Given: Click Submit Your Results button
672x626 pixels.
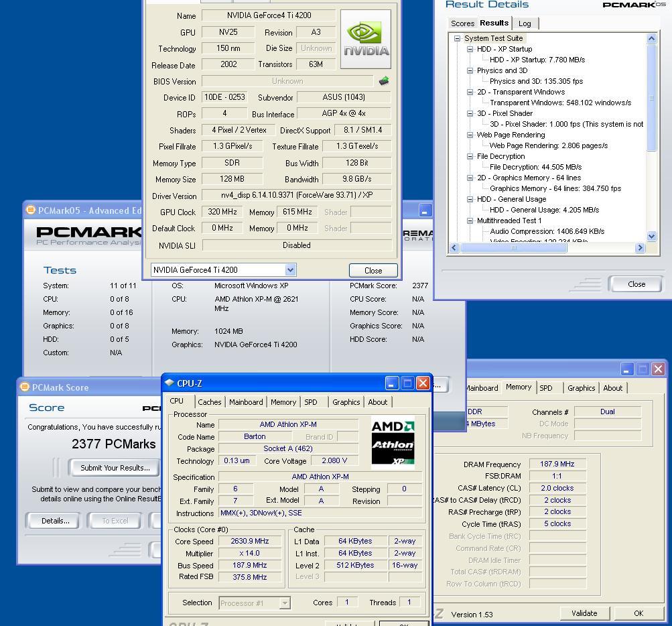Looking at the screenshot, I should (x=115, y=468).
